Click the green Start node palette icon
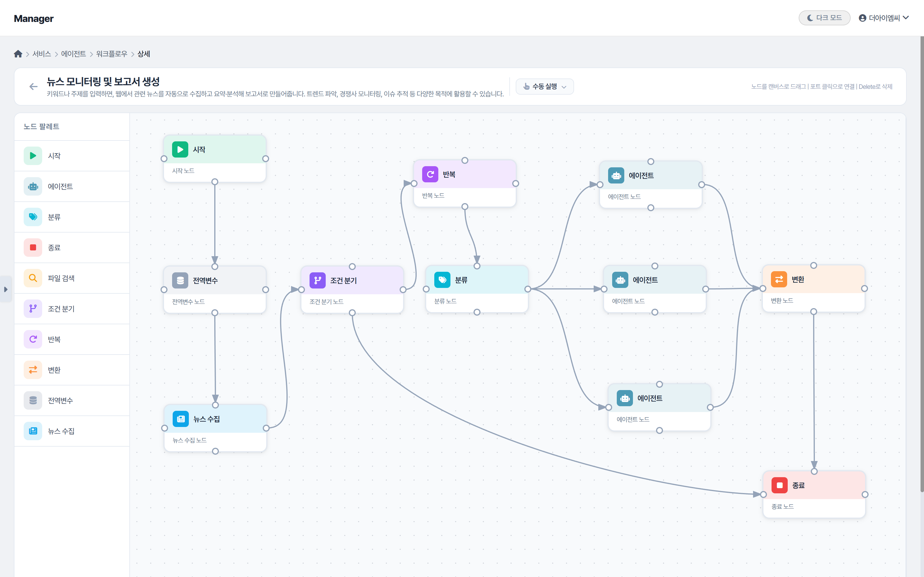The height and width of the screenshot is (577, 924). click(33, 156)
